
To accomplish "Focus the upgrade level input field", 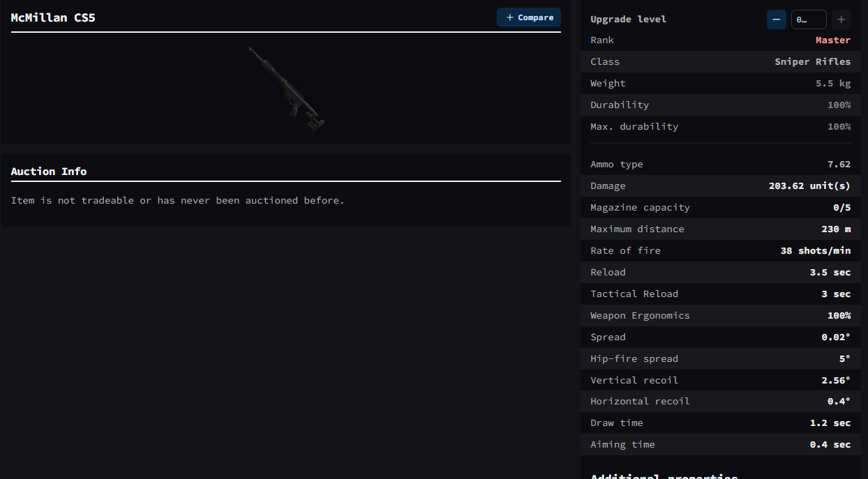I will pyautogui.click(x=809, y=20).
